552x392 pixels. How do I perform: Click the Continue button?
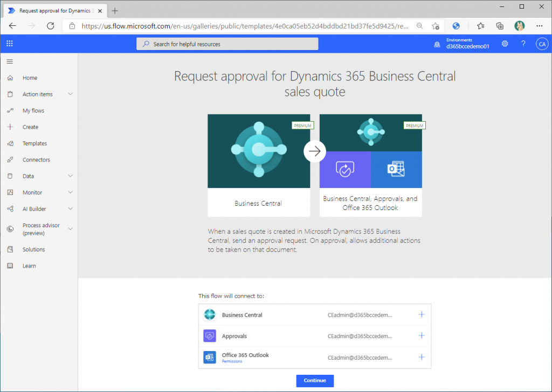click(315, 380)
